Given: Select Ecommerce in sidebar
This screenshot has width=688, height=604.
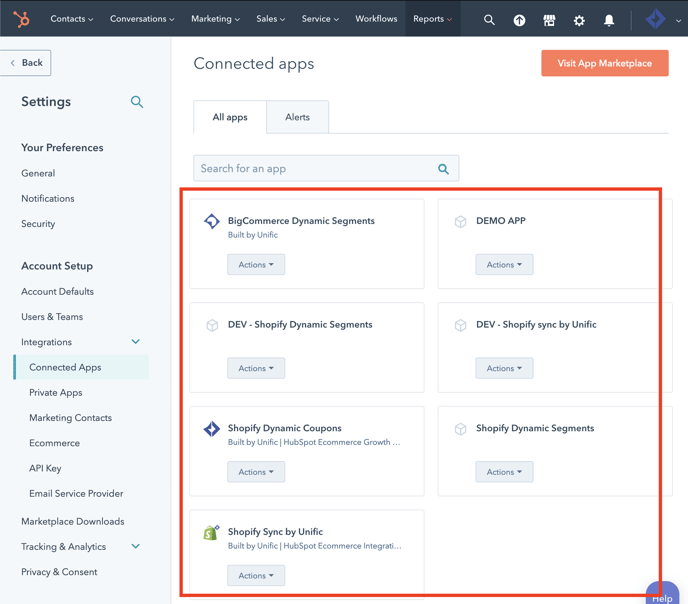Looking at the screenshot, I should pyautogui.click(x=54, y=443).
